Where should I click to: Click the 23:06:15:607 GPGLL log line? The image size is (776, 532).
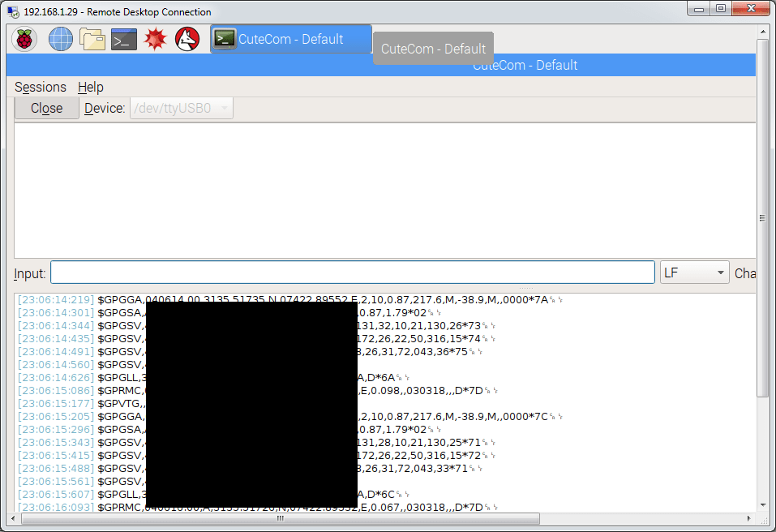(213, 495)
